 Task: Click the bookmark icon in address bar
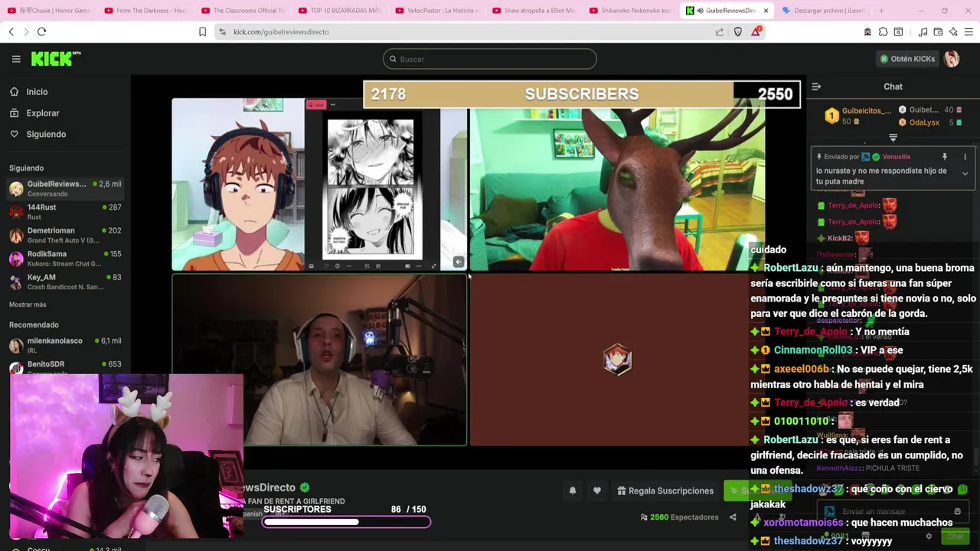[202, 31]
